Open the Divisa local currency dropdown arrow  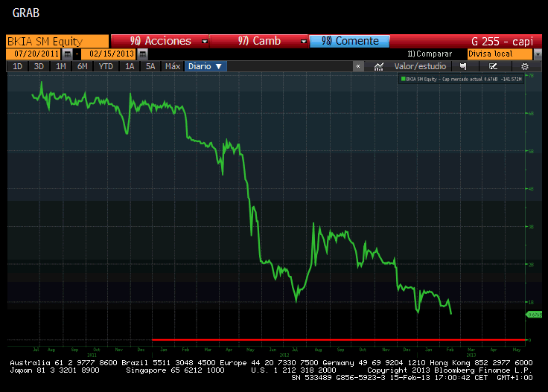[x=538, y=54]
